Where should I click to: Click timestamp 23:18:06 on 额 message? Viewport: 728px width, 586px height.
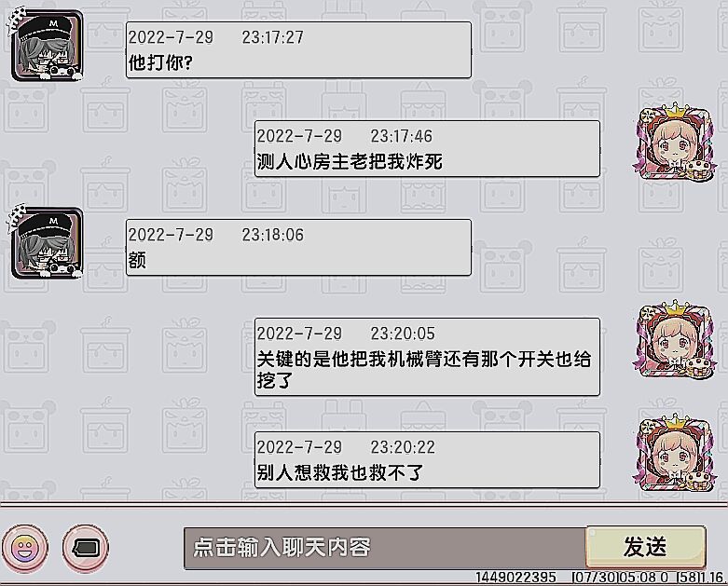[272, 235]
